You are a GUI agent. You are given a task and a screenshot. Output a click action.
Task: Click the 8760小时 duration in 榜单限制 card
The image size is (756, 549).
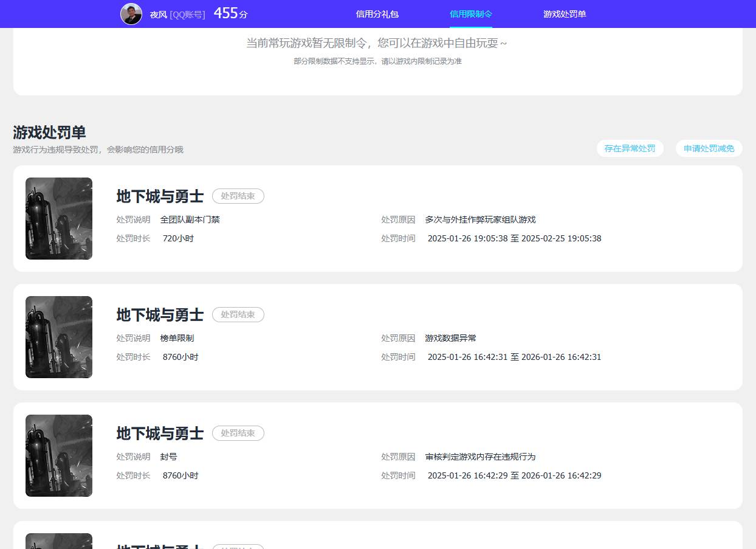pyautogui.click(x=180, y=357)
